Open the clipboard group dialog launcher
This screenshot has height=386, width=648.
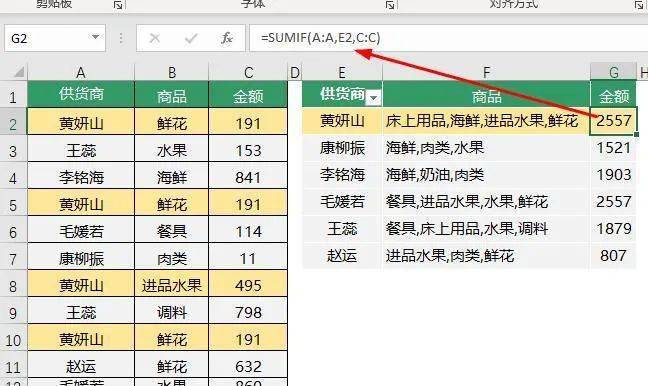(118, 5)
